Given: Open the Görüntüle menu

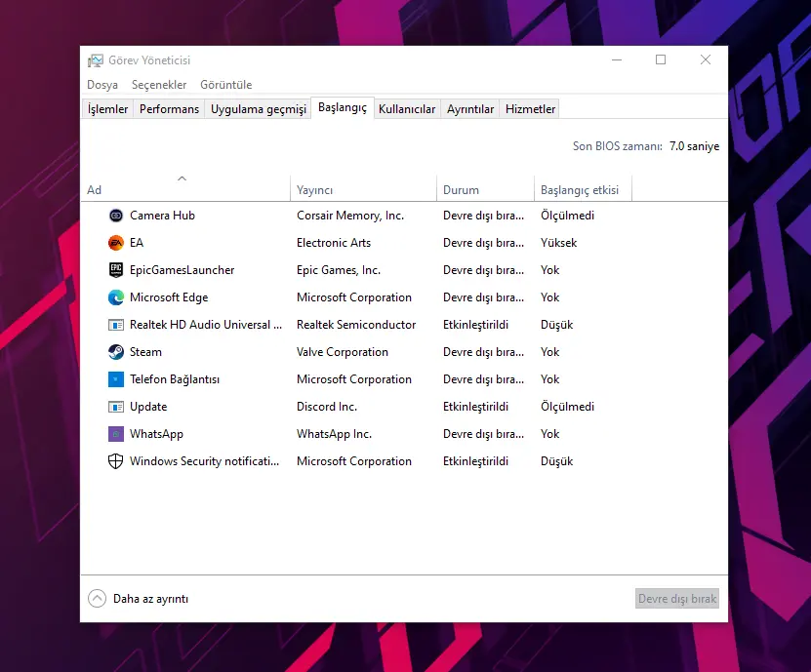Looking at the screenshot, I should coord(226,85).
